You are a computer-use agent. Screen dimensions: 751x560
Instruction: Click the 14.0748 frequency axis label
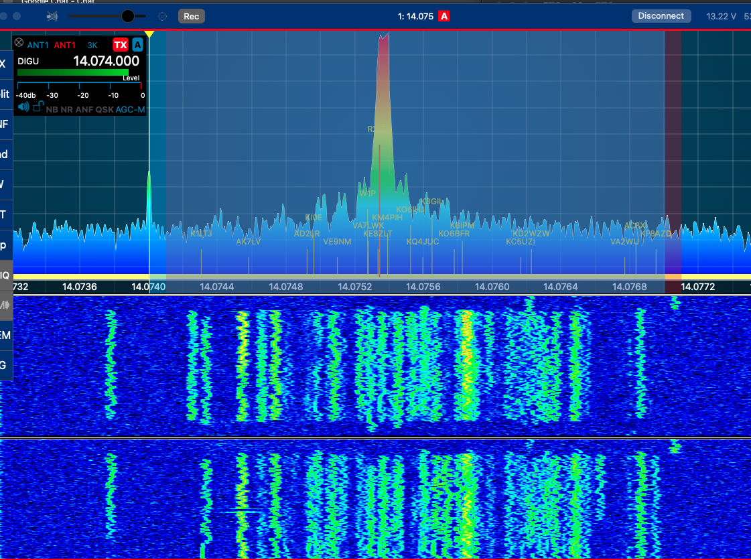pos(286,287)
